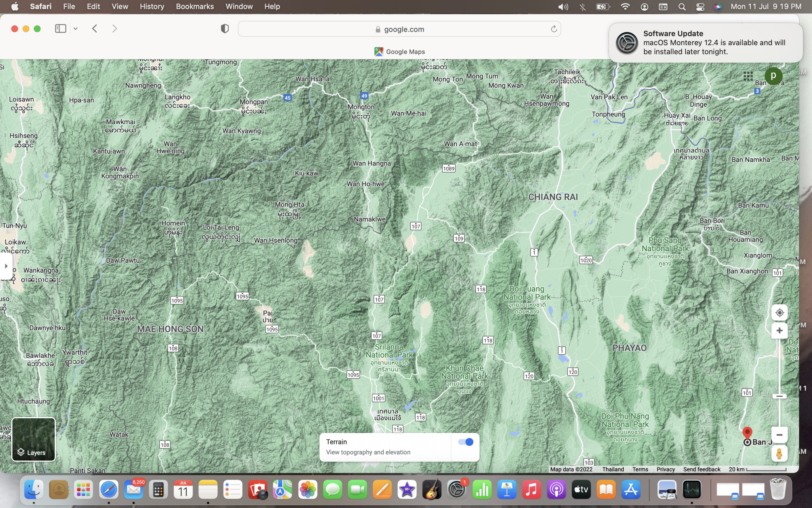Open Photo Booth from the Dock
The height and width of the screenshot is (508, 812).
coord(258,489)
